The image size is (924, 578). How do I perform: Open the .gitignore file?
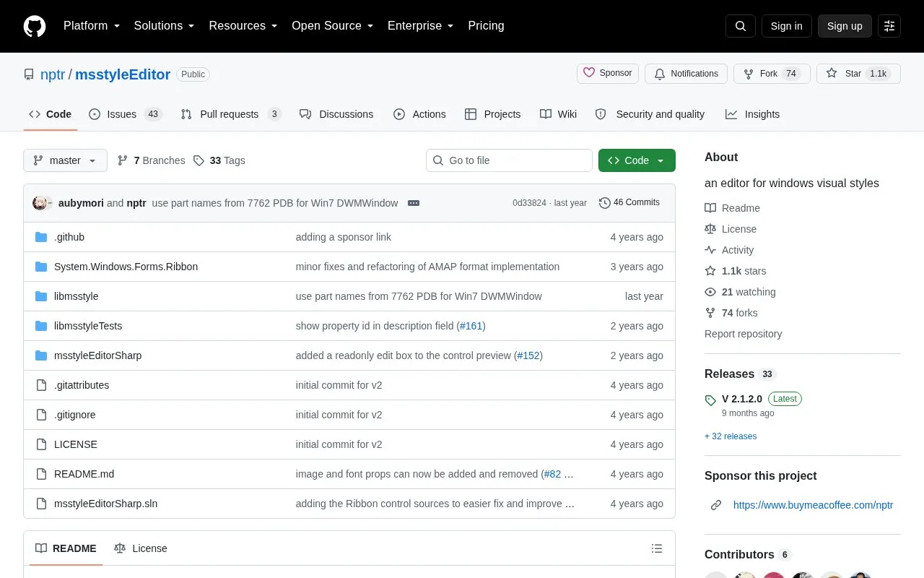(x=75, y=415)
